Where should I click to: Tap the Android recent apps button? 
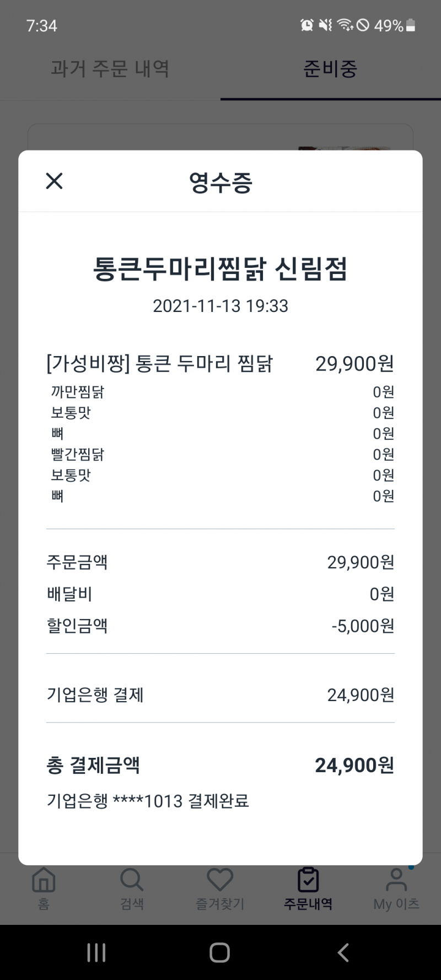[96, 952]
